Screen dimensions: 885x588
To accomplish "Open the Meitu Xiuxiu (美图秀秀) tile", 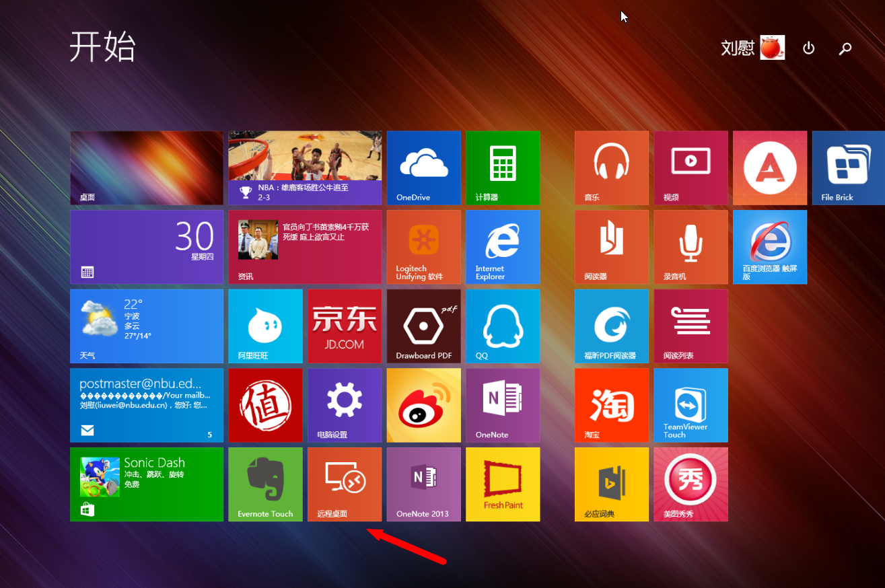I will pyautogui.click(x=691, y=484).
